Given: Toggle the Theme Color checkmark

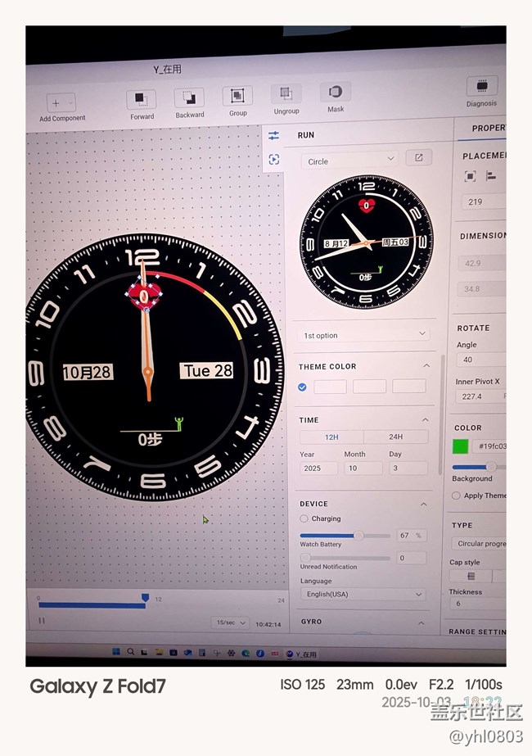Looking at the screenshot, I should click(x=303, y=387).
